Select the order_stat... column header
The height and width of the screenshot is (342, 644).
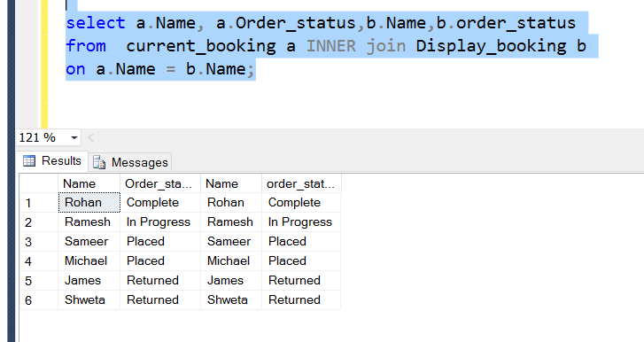301,183
